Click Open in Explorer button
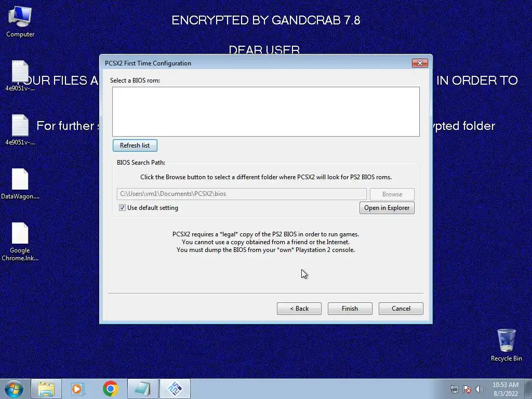The height and width of the screenshot is (399, 532). (387, 208)
